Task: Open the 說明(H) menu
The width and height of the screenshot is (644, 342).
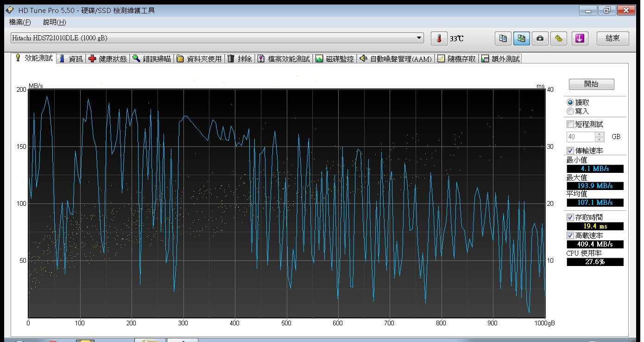Action: [x=54, y=22]
